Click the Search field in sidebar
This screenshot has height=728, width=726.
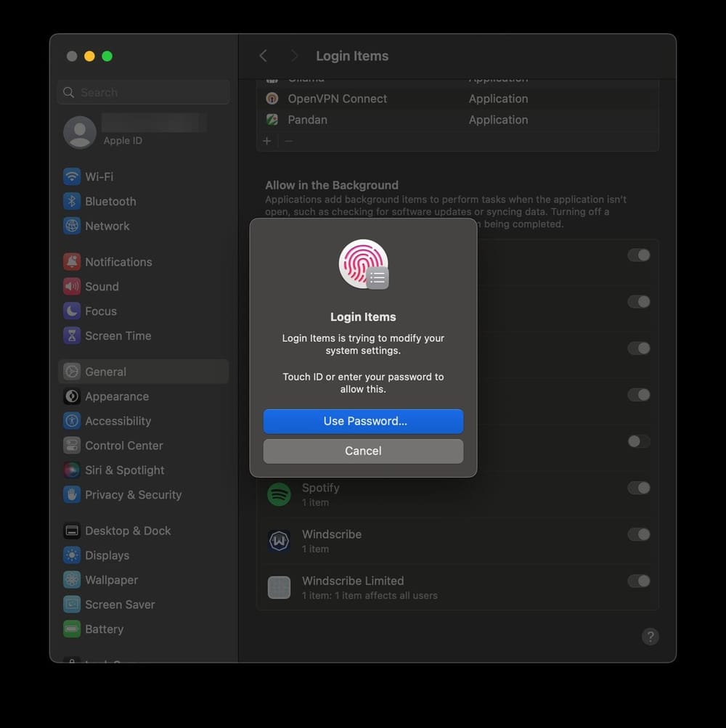tap(143, 92)
